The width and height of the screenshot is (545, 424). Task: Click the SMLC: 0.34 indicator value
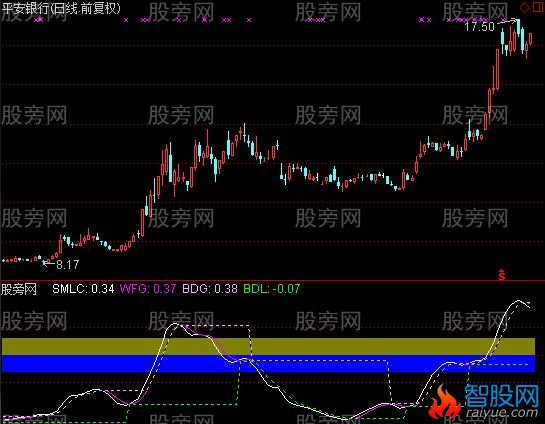(x=83, y=289)
